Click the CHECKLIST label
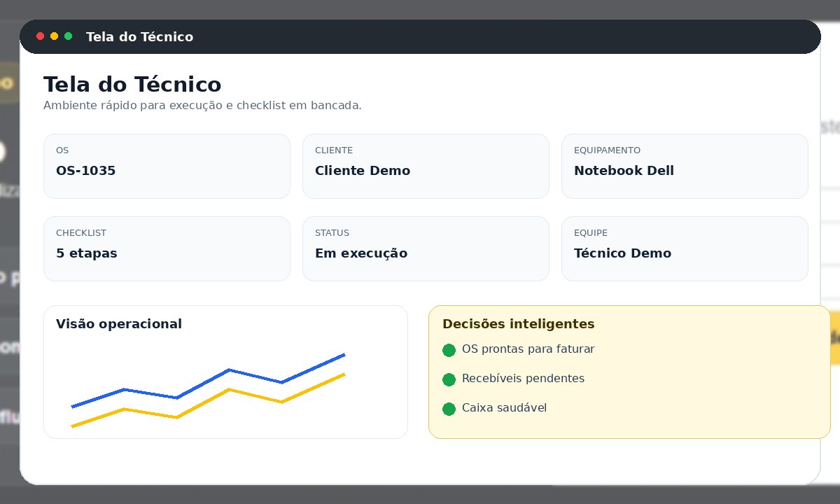 point(81,233)
